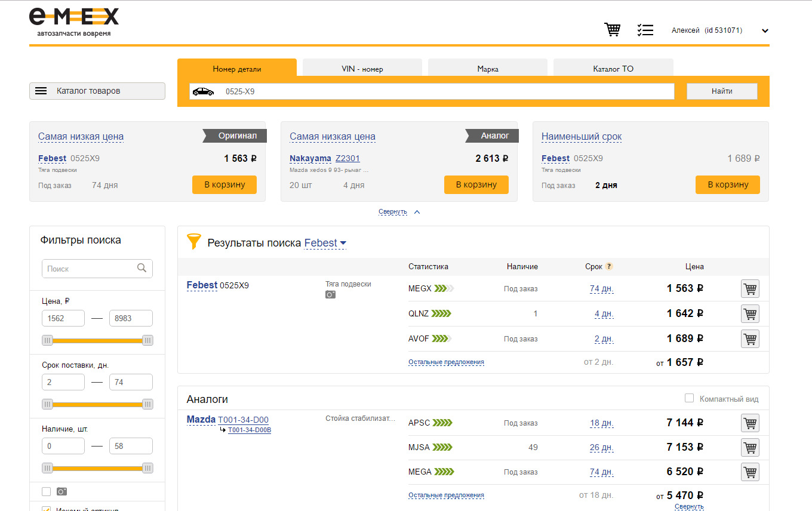812x511 pixels.
Task: Click the magnifier icon in filter search
Action: [142, 268]
